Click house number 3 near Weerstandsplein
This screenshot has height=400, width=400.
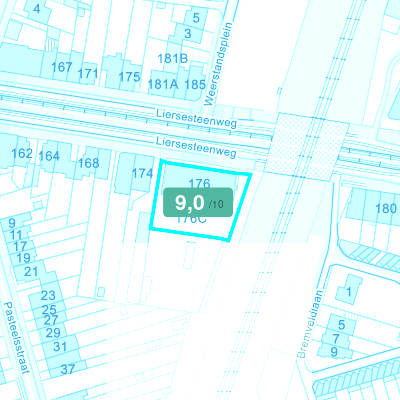click(x=188, y=33)
